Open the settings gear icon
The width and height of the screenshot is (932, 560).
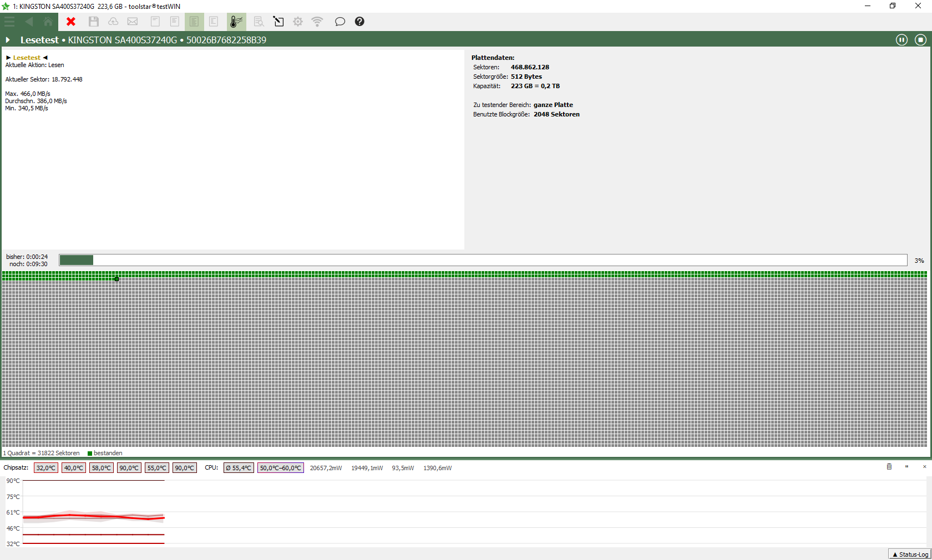tap(298, 22)
